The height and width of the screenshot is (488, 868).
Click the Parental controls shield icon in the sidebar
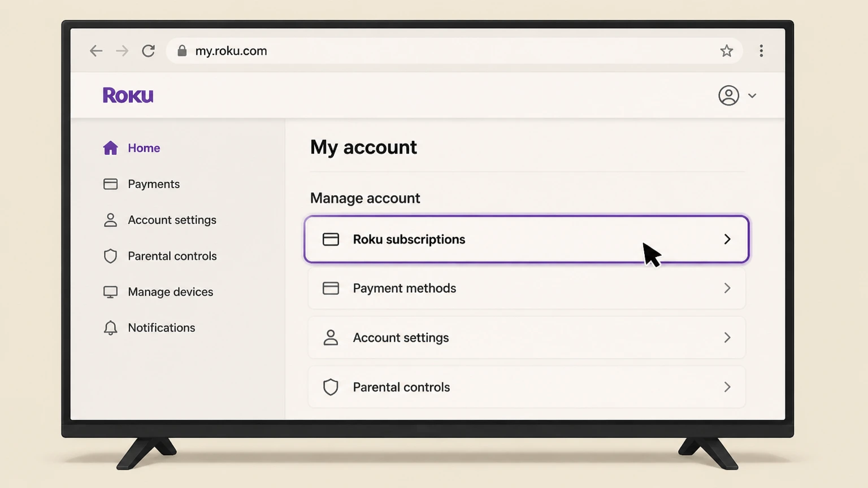click(110, 256)
